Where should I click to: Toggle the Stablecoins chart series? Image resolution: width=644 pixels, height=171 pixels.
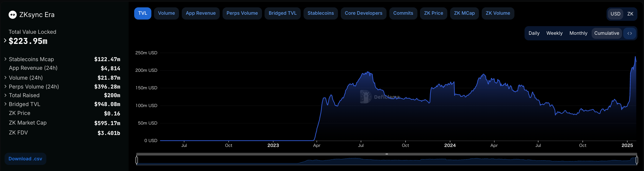coord(320,13)
